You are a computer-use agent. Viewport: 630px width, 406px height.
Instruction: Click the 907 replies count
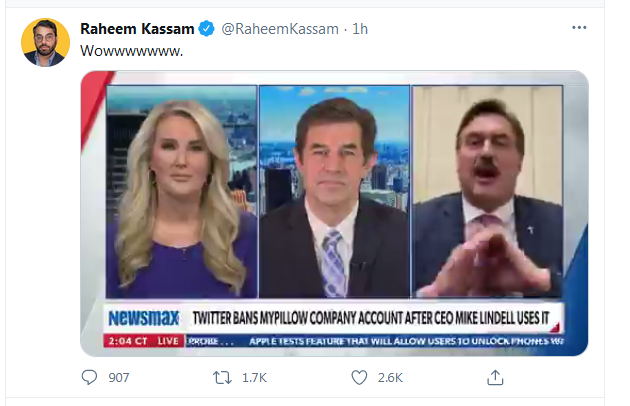click(118, 378)
